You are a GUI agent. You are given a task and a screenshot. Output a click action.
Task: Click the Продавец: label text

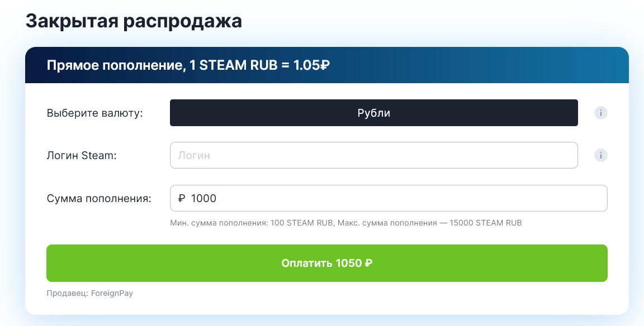click(67, 293)
